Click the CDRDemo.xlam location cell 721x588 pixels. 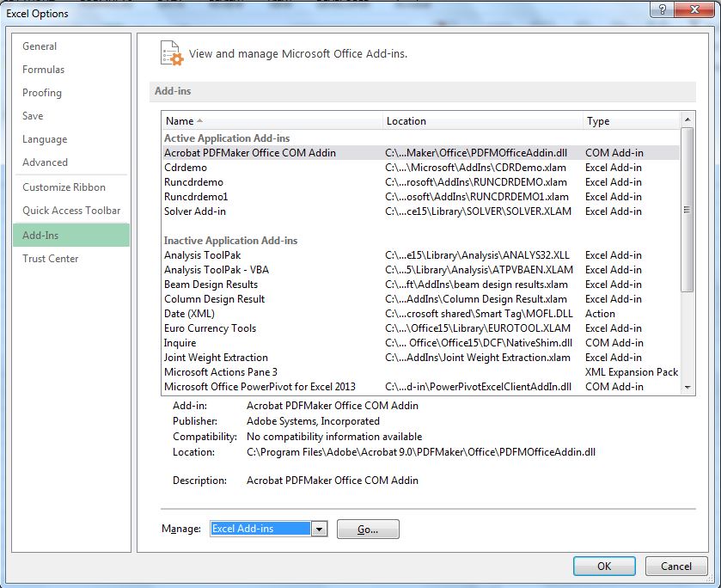pyautogui.click(x=475, y=168)
